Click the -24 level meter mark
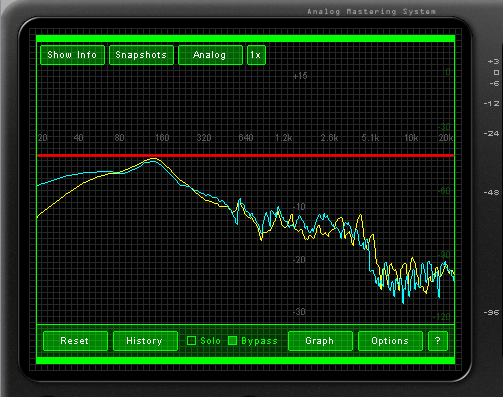 click(491, 133)
